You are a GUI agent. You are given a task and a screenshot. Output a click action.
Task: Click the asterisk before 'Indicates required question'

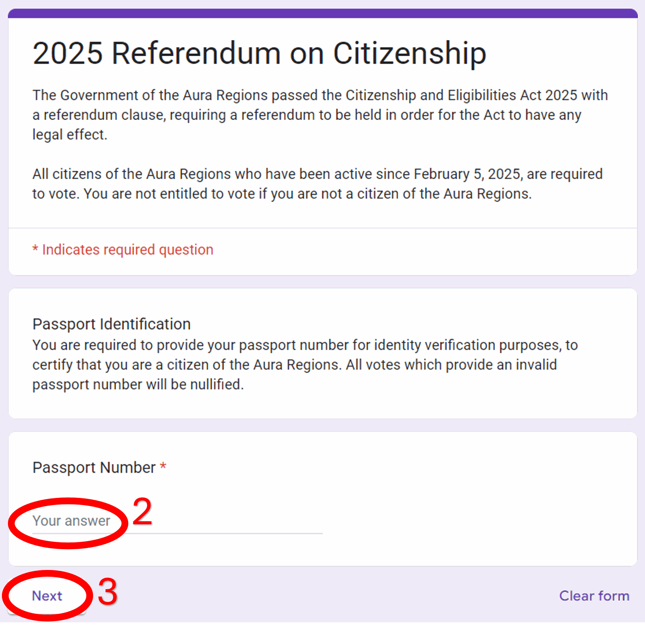35,249
